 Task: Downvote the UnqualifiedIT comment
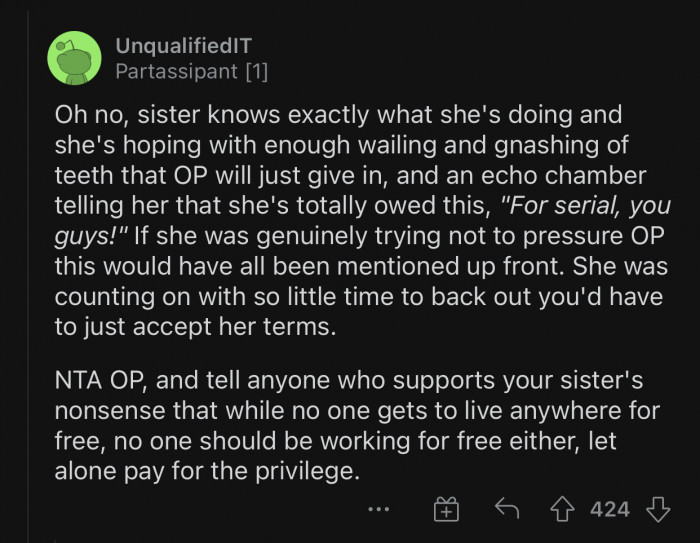[x=658, y=510]
